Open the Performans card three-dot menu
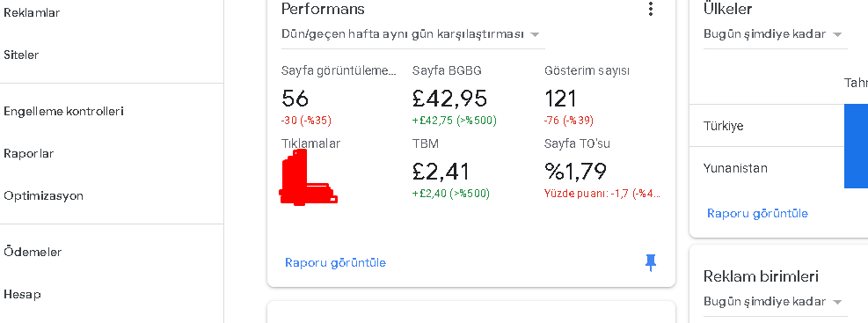Image resolution: width=868 pixels, height=323 pixels. point(651,9)
